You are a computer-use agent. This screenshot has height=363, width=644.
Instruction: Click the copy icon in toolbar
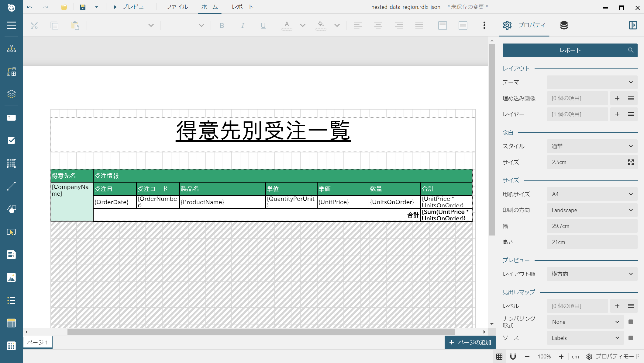[54, 26]
